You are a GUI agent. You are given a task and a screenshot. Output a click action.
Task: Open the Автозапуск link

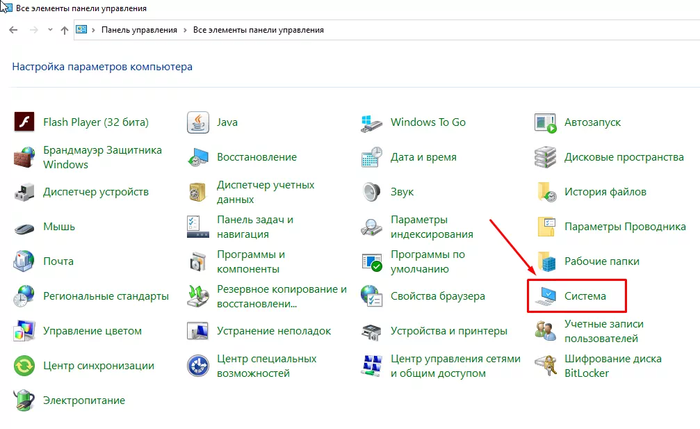pos(592,122)
